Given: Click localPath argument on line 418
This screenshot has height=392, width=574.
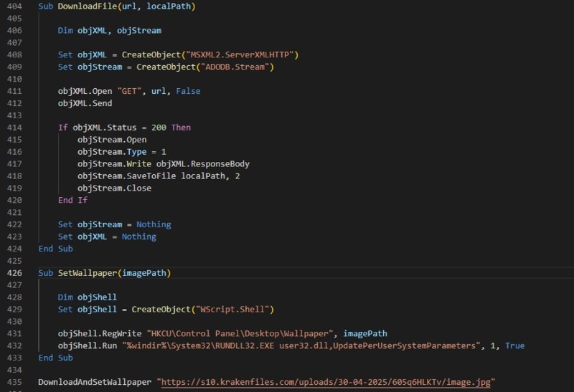Looking at the screenshot, I should point(203,176).
